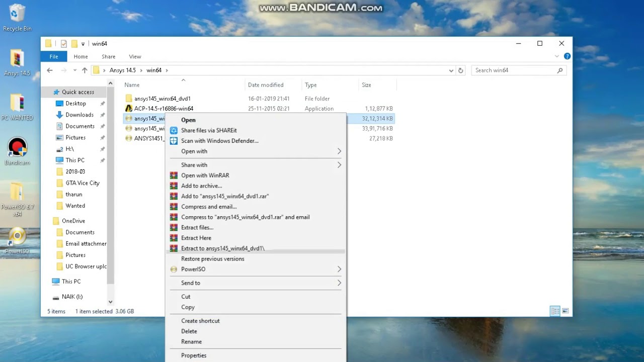The height and width of the screenshot is (362, 644).
Task: Go up one folder level with the up arrow
Action: [x=85, y=70]
